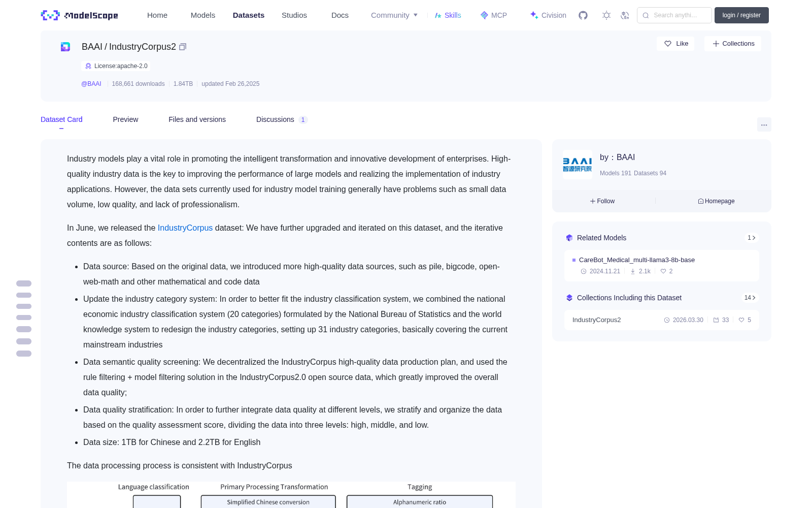Switch to the Preview tab
Image resolution: width=812 pixels, height=508 pixels.
click(125, 119)
